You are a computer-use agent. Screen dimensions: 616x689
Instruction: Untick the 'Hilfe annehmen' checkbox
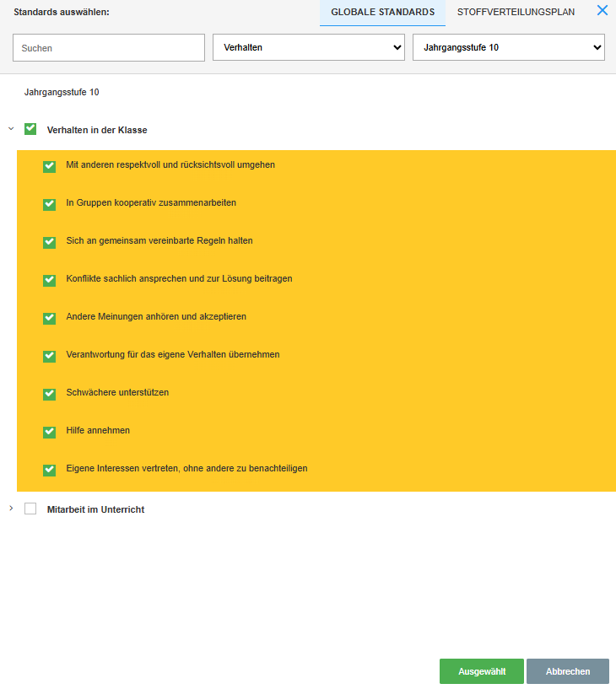[49, 432]
